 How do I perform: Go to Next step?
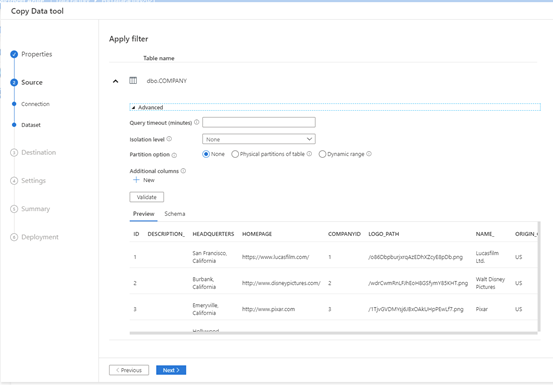[171, 370]
